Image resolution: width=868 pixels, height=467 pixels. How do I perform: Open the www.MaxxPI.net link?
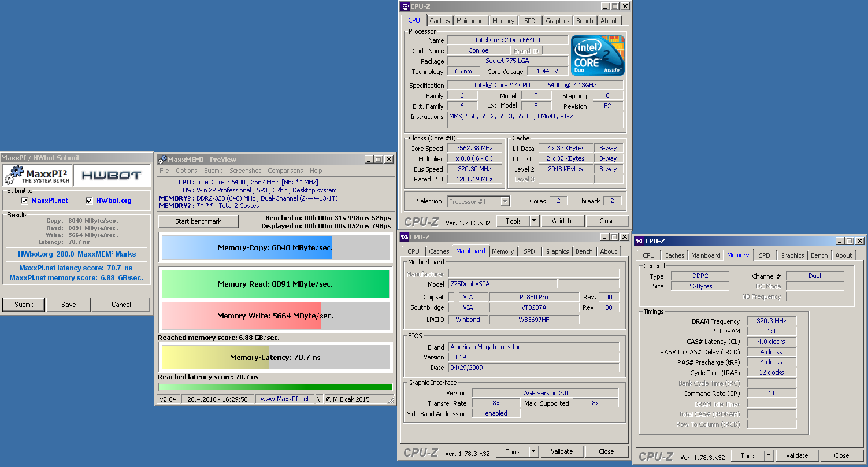[x=285, y=399]
